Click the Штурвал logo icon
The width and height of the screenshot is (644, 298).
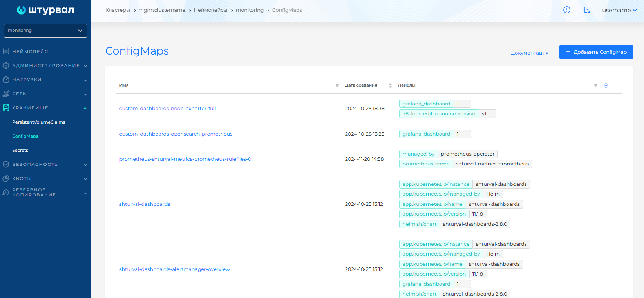pos(21,10)
